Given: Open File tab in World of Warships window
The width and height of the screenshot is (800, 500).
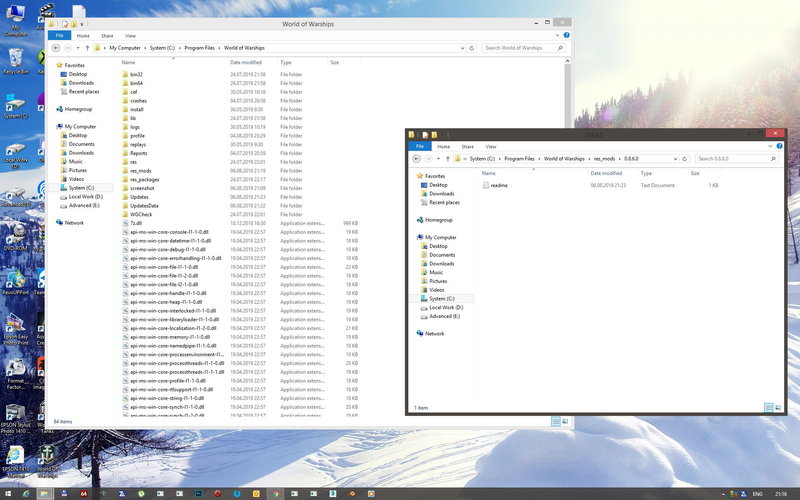Looking at the screenshot, I should tap(60, 35).
